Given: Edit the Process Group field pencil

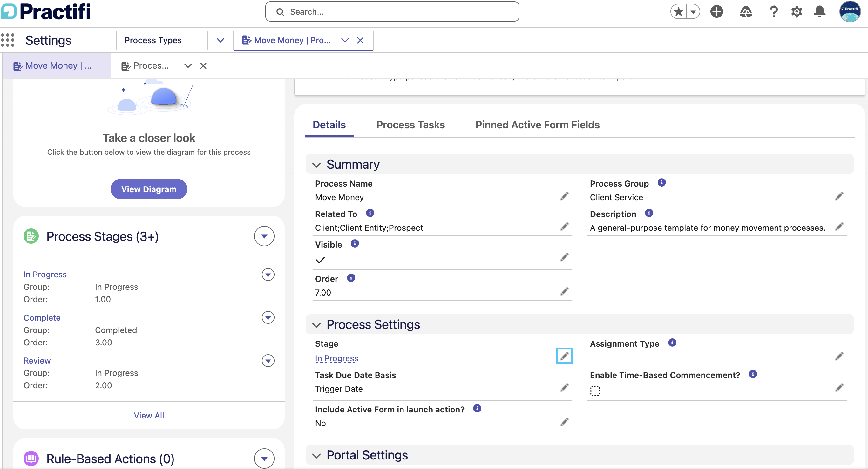Looking at the screenshot, I should point(839,196).
